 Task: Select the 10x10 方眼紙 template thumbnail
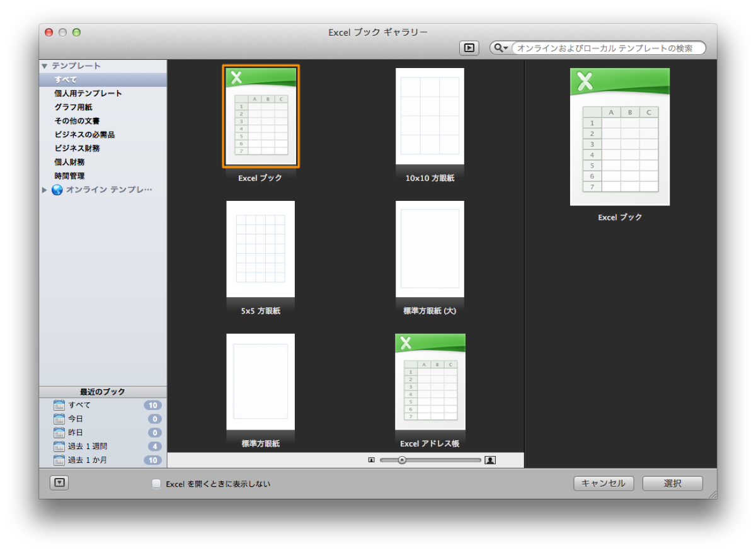pos(430,117)
